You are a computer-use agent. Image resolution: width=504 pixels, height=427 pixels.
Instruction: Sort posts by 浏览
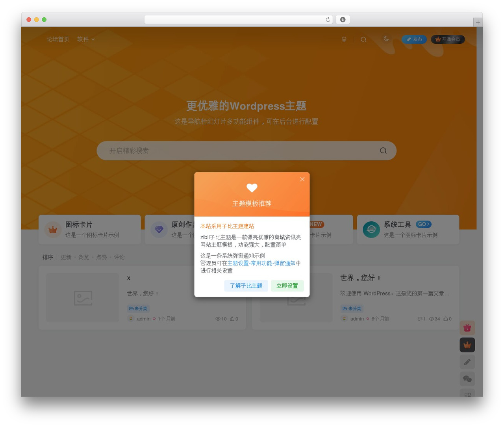tap(83, 257)
